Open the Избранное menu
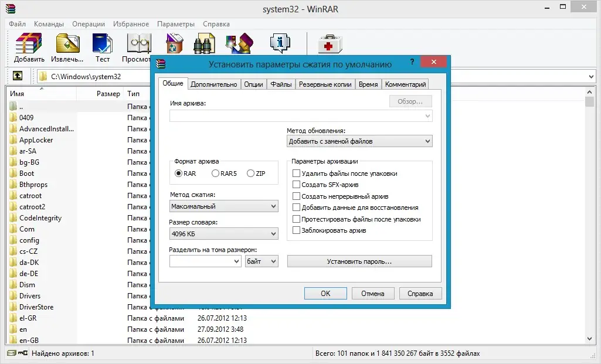Image resolution: width=601 pixels, height=364 pixels. click(131, 24)
